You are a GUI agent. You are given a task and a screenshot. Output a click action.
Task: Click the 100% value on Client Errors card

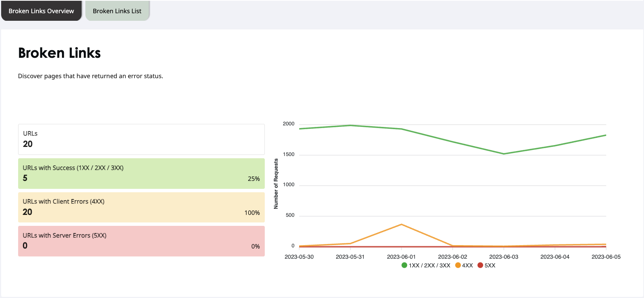pyautogui.click(x=252, y=213)
